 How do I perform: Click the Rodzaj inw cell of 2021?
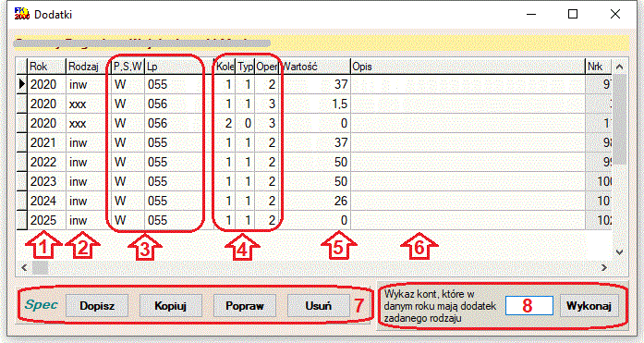89,143
